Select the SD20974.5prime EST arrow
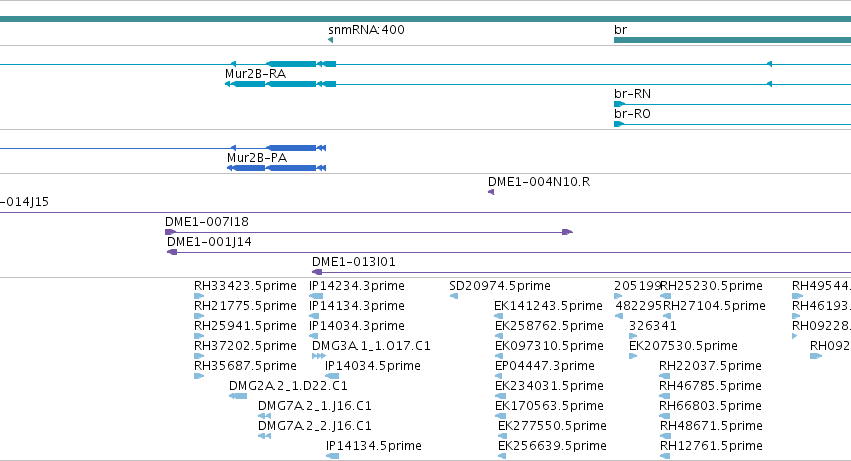This screenshot has height=461, width=851. pos(454,296)
